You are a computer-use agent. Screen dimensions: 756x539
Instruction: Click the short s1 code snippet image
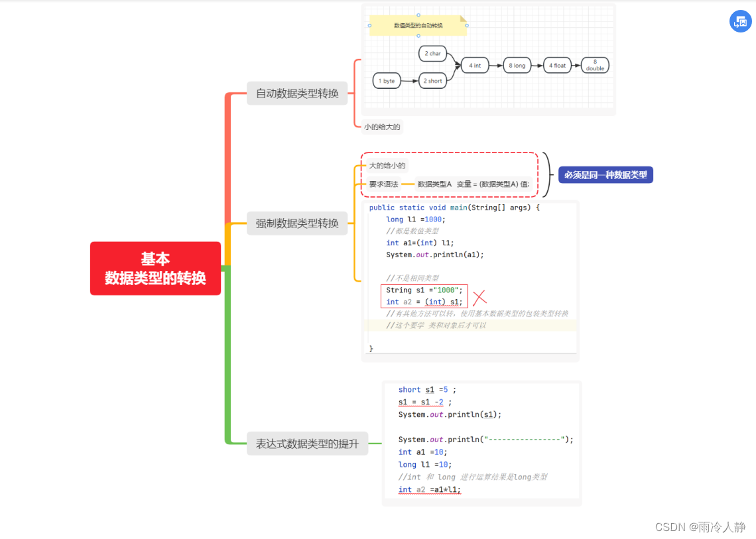point(482,443)
